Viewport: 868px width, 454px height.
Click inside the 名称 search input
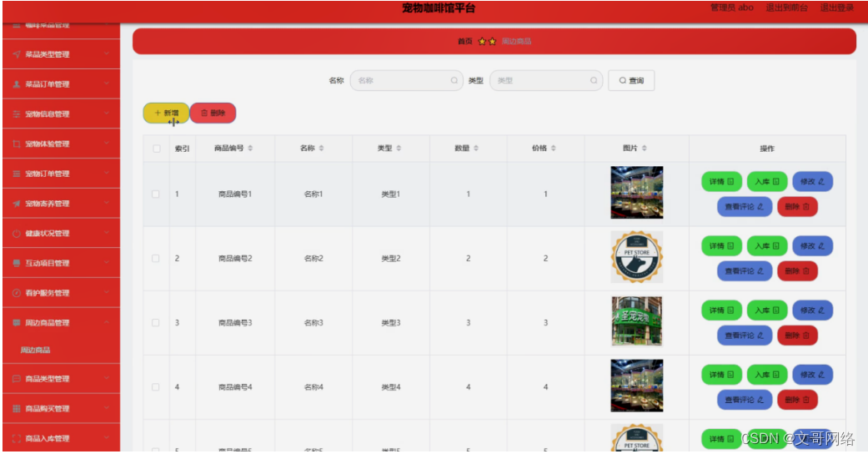pyautogui.click(x=406, y=80)
